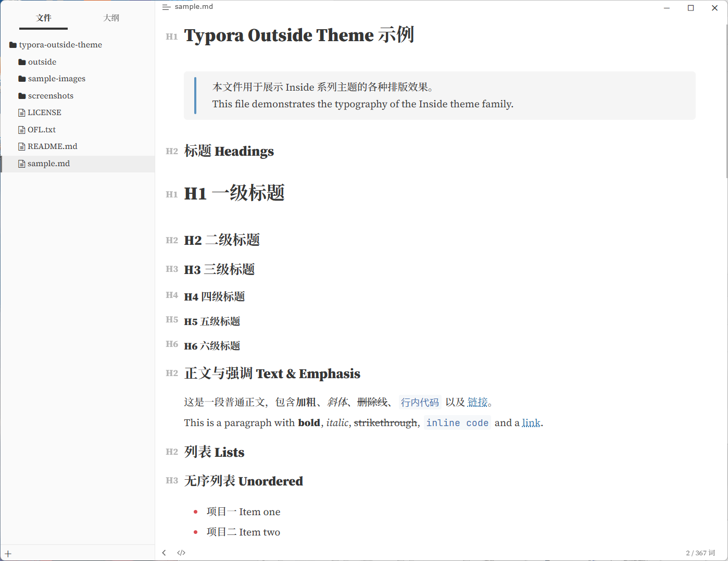Click the typora-outside-theme folder icon

click(13, 45)
